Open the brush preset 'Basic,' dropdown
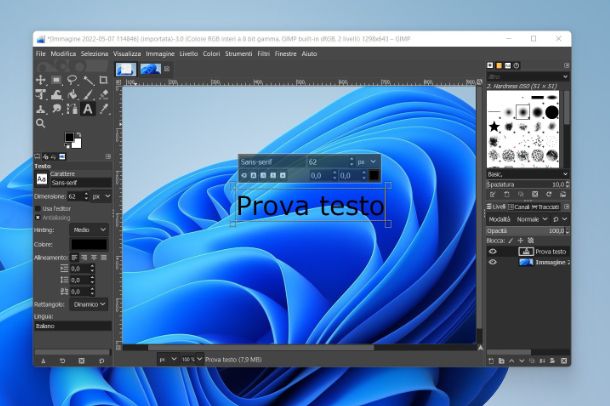 pos(528,174)
